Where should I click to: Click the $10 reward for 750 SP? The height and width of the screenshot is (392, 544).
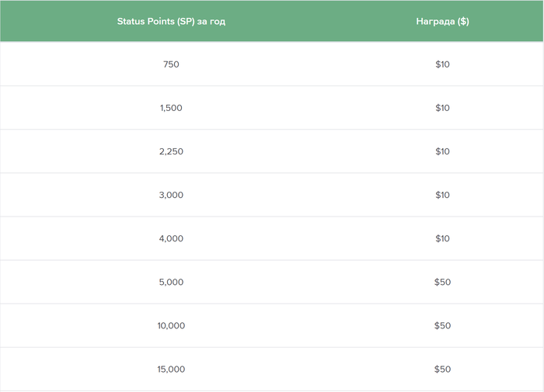pos(442,64)
